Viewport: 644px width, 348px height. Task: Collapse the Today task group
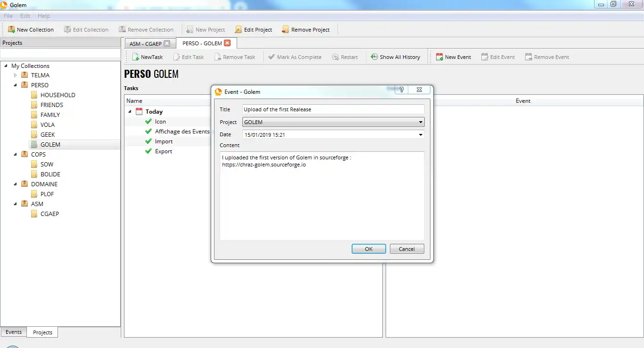tap(130, 112)
